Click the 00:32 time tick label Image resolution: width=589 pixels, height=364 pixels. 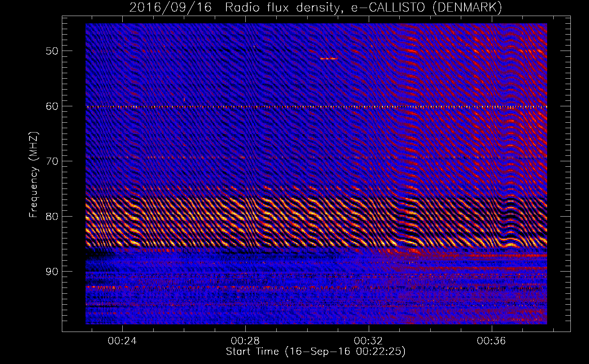368,341
